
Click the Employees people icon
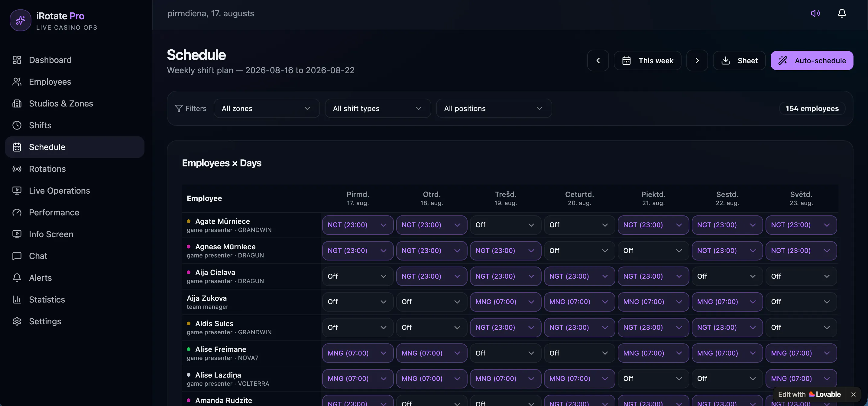point(17,82)
